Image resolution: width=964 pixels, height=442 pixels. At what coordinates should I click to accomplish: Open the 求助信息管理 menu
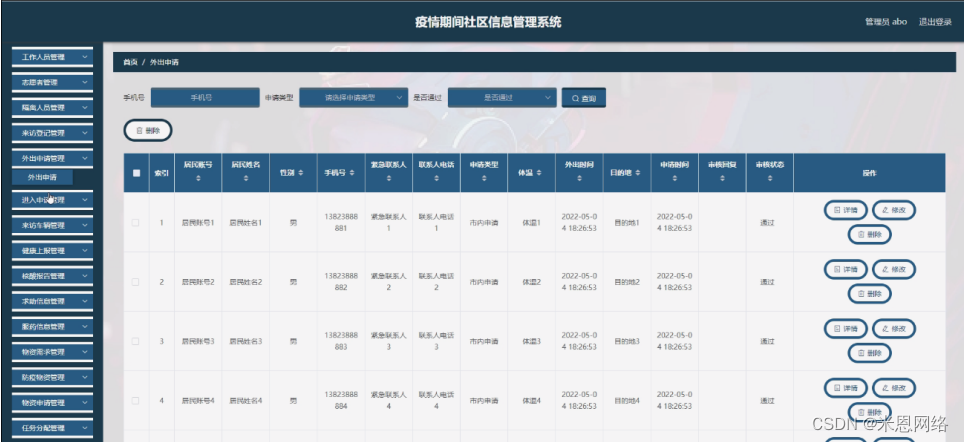point(52,301)
